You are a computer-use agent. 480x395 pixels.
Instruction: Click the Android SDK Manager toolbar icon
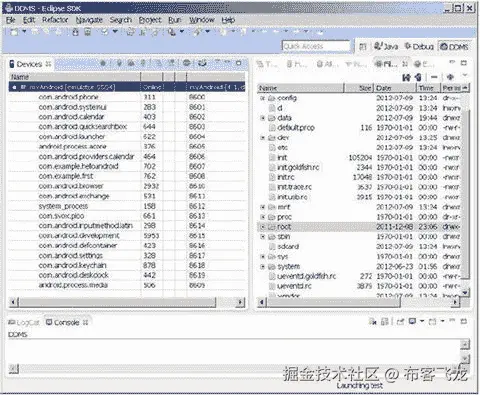click(75, 32)
